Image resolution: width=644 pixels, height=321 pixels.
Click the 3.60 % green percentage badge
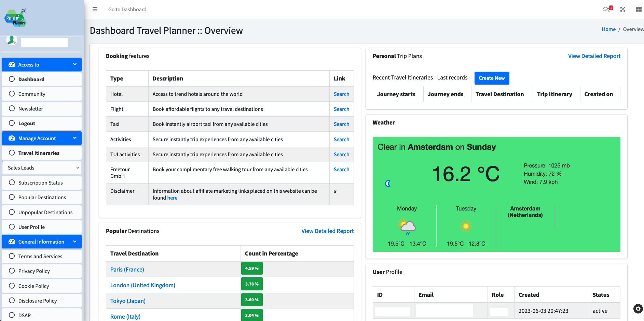(252, 300)
